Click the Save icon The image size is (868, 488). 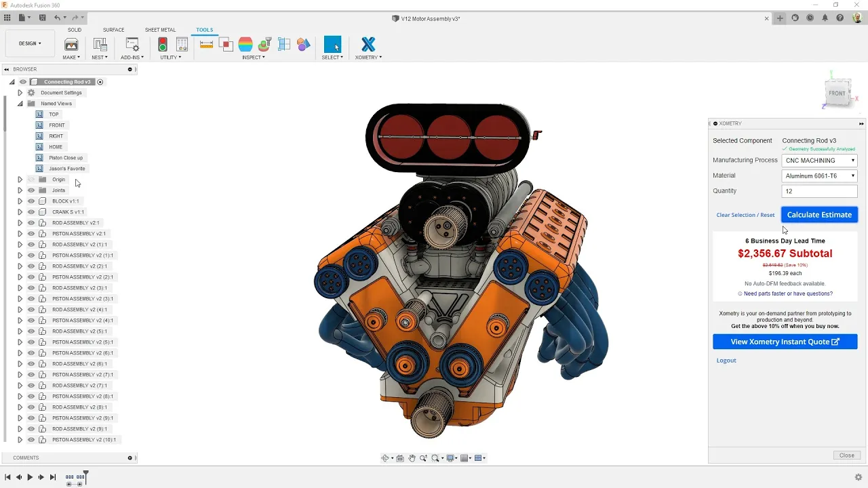pos(43,18)
